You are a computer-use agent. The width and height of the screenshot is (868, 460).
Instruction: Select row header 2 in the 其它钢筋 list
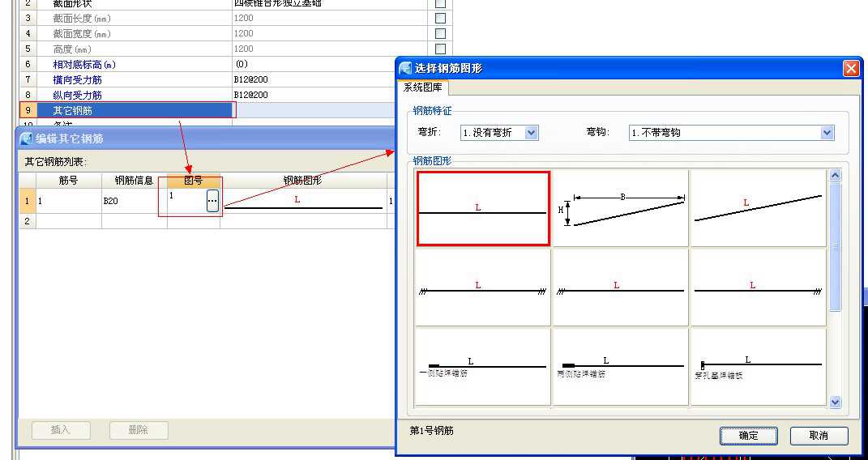28,221
